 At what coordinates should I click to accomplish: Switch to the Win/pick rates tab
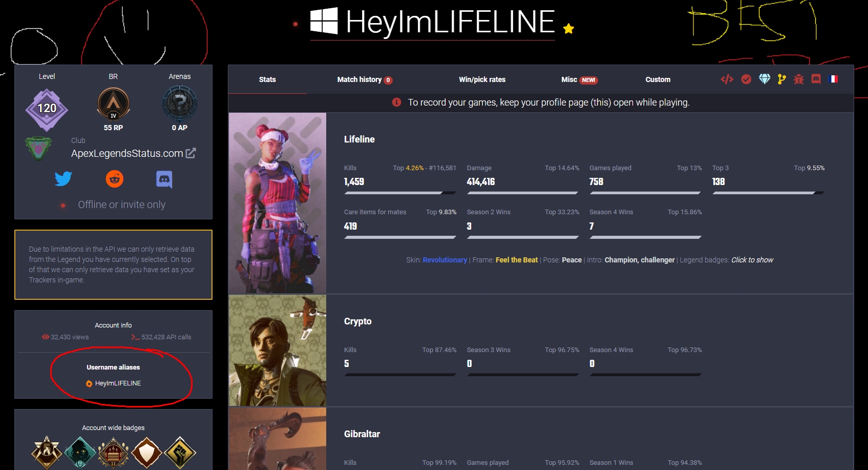click(482, 79)
